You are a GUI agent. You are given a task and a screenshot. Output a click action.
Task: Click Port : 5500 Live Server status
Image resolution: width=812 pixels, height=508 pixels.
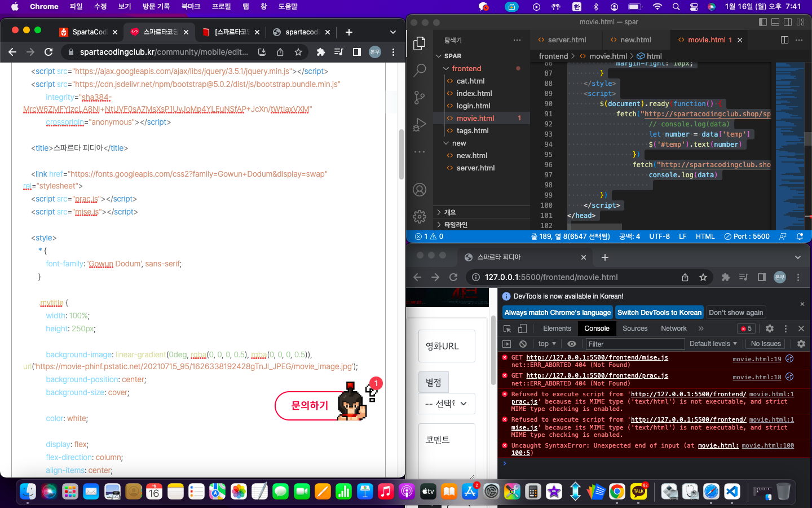747,237
